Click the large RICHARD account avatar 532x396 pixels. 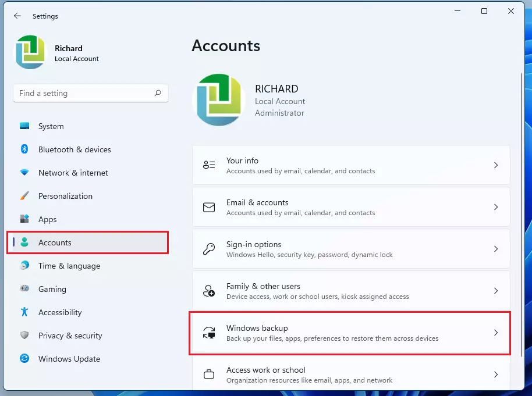(x=219, y=99)
